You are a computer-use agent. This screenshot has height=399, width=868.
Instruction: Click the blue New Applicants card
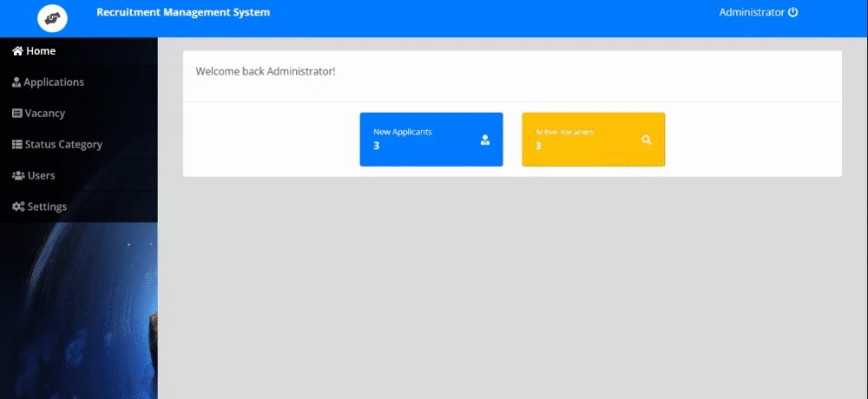pos(431,140)
